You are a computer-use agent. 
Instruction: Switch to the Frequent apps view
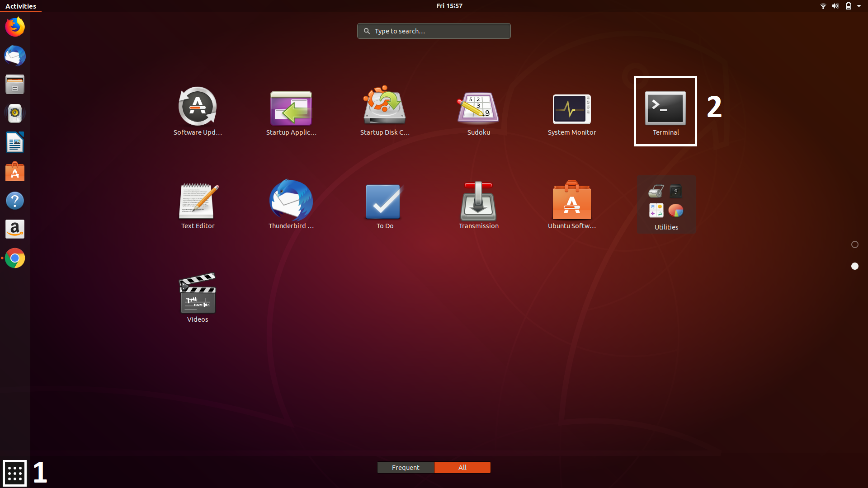coord(406,467)
